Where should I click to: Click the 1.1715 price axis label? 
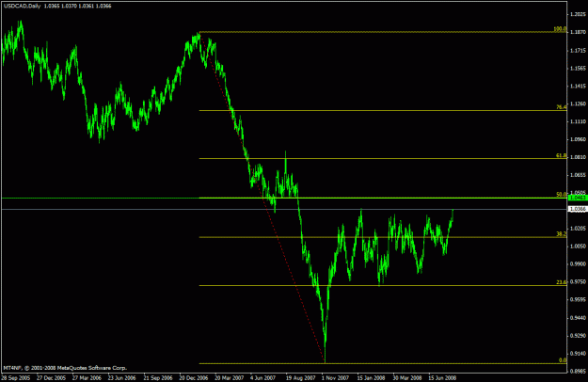pos(578,50)
